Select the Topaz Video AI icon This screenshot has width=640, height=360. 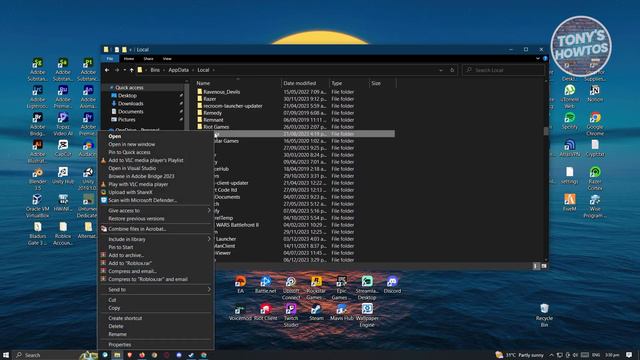[x=63, y=124]
